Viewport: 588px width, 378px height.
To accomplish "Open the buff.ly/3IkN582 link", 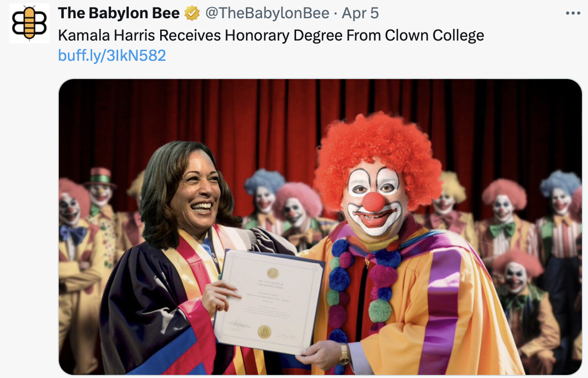I will pos(112,55).
